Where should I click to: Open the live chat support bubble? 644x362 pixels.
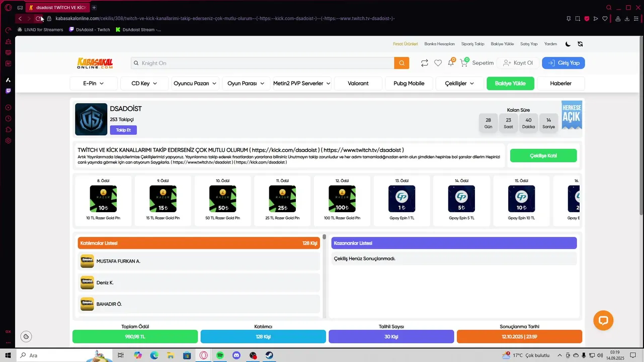pyautogui.click(x=603, y=320)
